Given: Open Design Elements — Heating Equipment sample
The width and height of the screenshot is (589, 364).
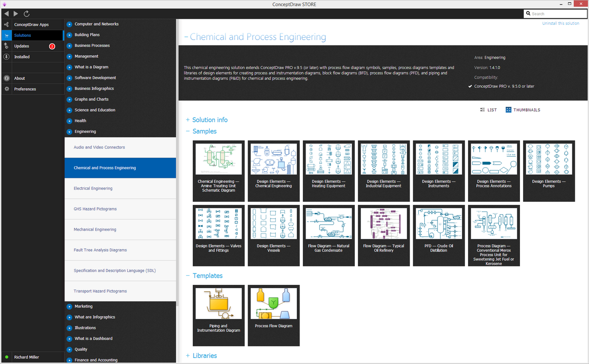Looking at the screenshot, I should point(329,171).
